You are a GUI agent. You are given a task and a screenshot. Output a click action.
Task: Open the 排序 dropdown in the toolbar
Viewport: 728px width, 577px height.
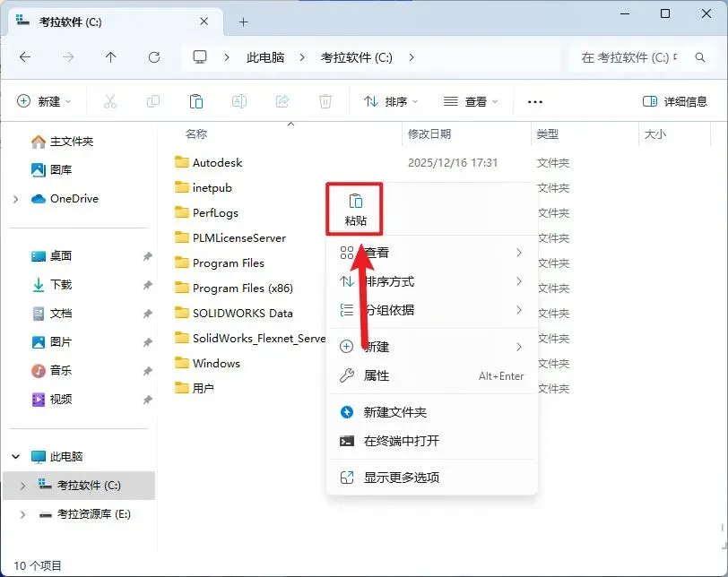click(391, 101)
